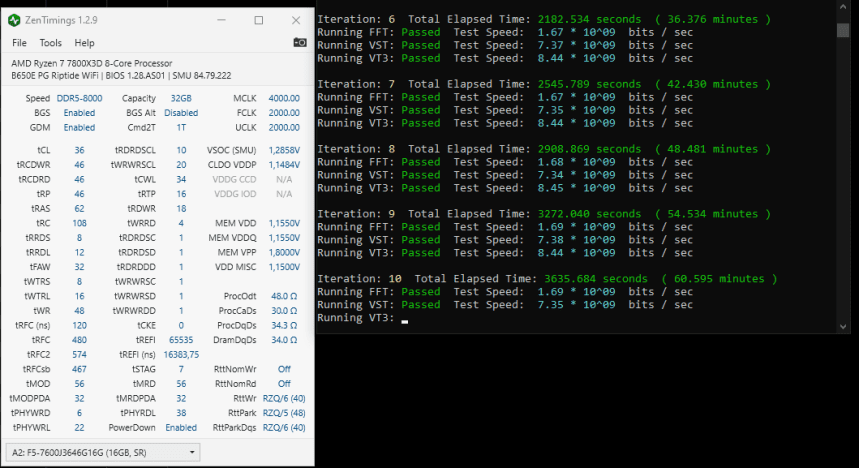Click the Cmd2T value 1T

(181, 127)
